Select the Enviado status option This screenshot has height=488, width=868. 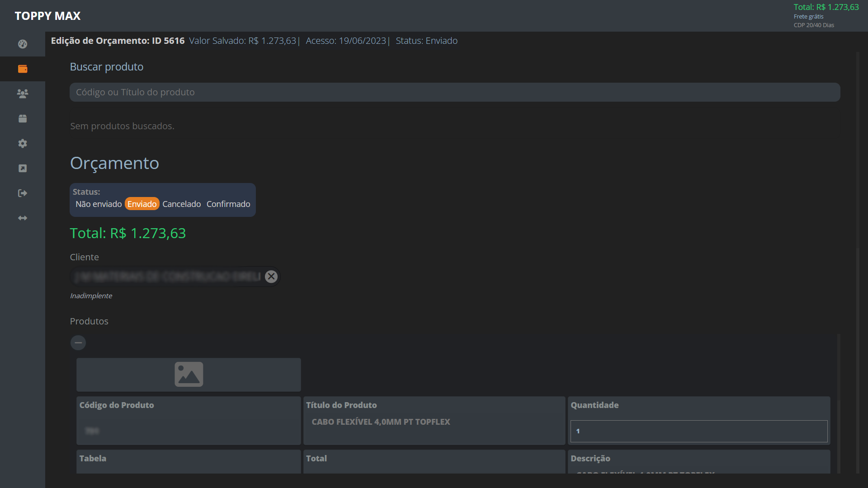click(142, 204)
